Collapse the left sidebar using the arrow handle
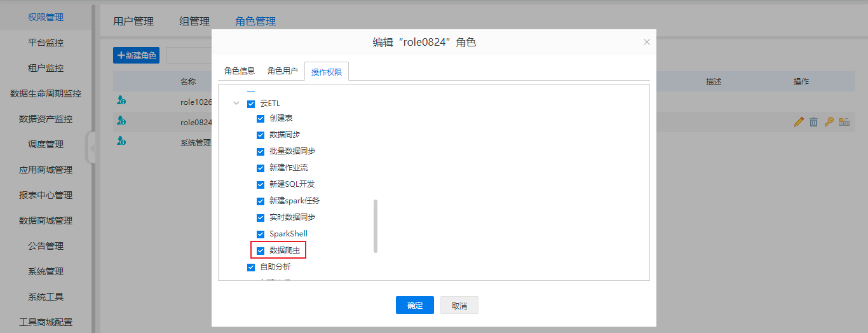 [92, 147]
